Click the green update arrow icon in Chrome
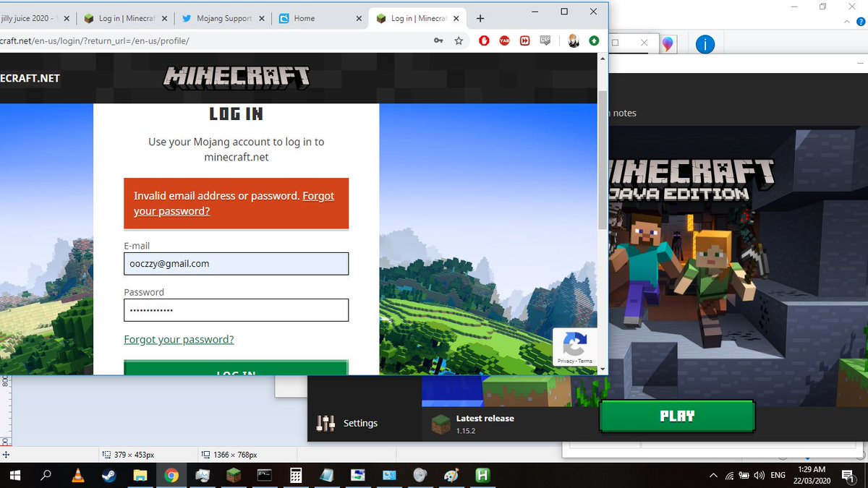 pos(594,41)
